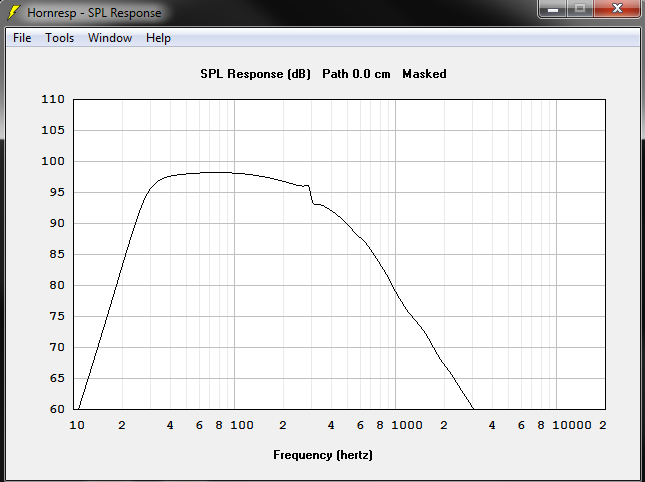This screenshot has height=482, width=645.
Task: Click the 1000 hertz axis label
Action: [407, 425]
